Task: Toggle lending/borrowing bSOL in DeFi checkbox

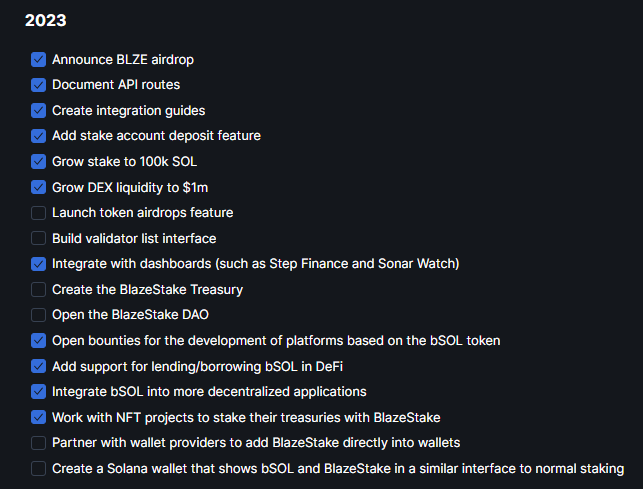Action: click(x=38, y=366)
